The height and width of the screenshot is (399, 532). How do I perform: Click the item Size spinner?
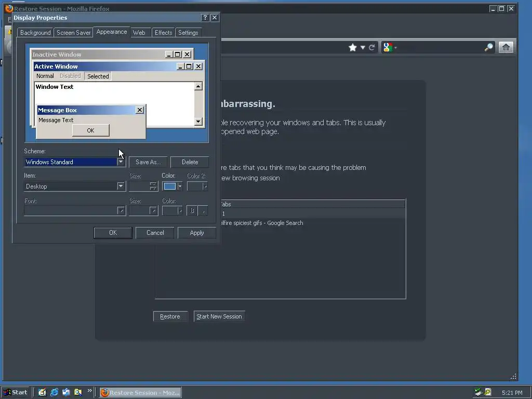click(153, 187)
